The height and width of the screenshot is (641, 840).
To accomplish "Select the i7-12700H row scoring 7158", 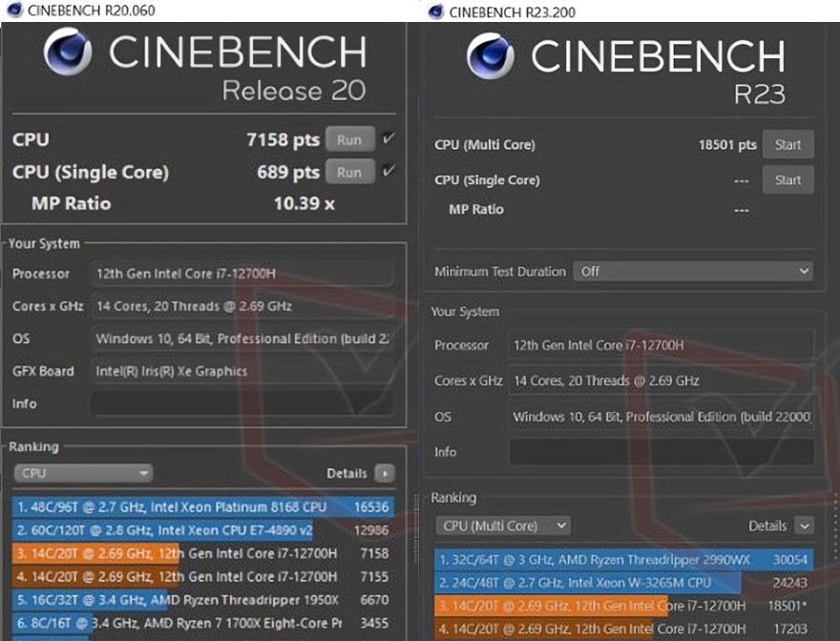I will tap(203, 553).
